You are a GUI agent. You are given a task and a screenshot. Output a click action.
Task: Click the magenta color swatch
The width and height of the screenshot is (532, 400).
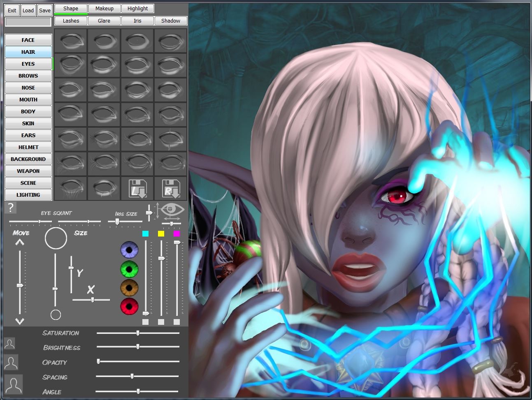177,234
